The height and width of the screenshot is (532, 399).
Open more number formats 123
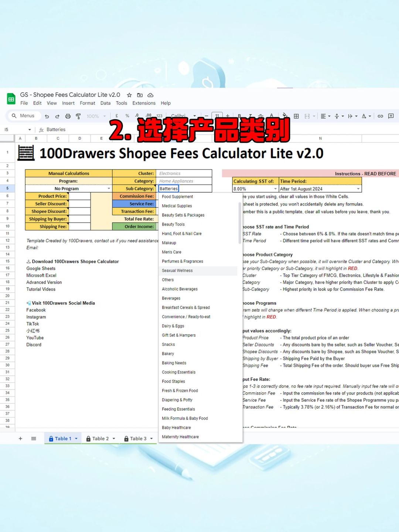coord(159,116)
